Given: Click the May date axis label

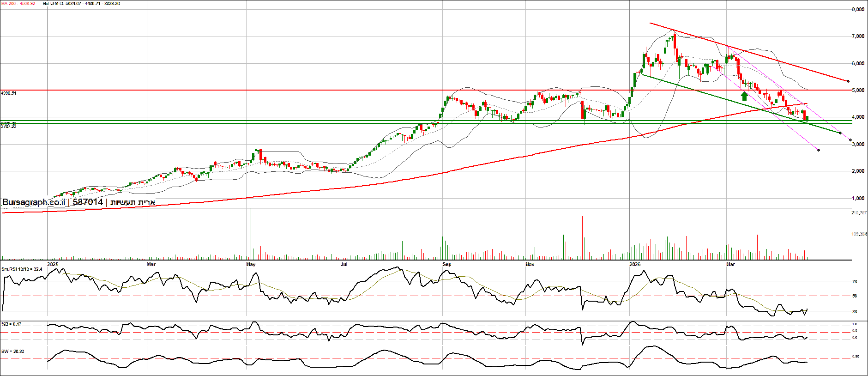Looking at the screenshot, I should pos(251,264).
